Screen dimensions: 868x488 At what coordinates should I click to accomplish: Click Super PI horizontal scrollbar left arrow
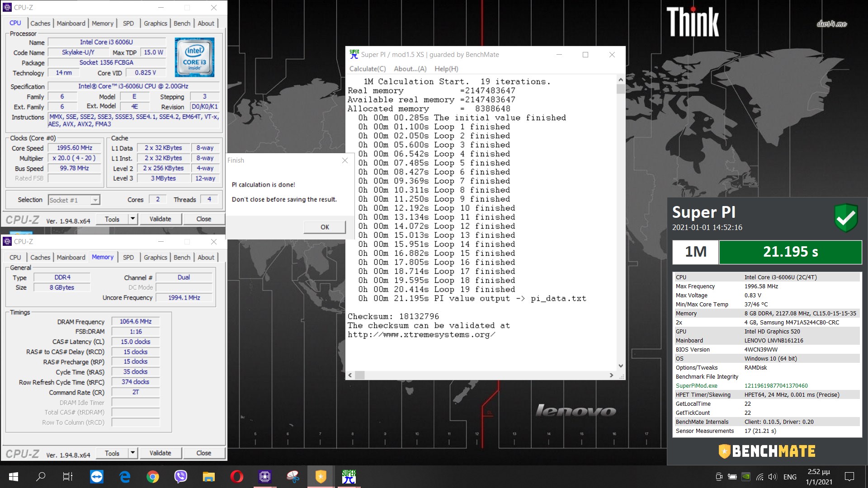point(350,375)
